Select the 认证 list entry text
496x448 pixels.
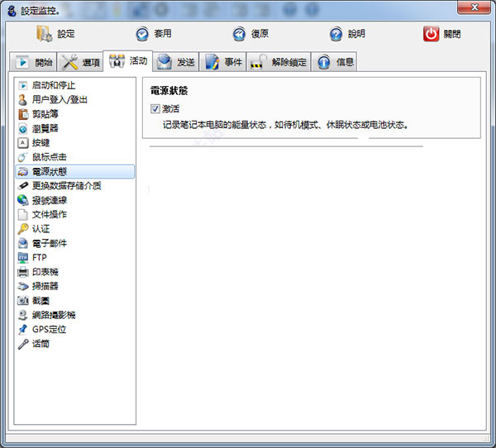point(41,229)
